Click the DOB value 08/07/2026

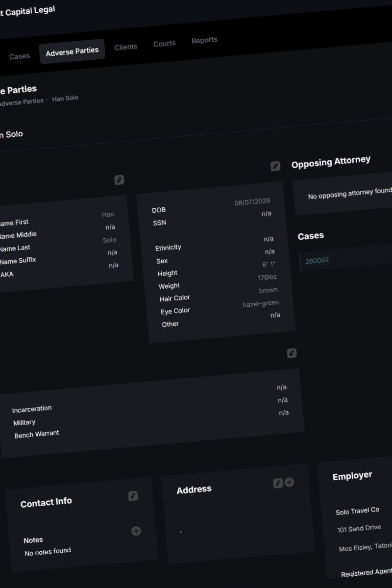click(x=252, y=202)
